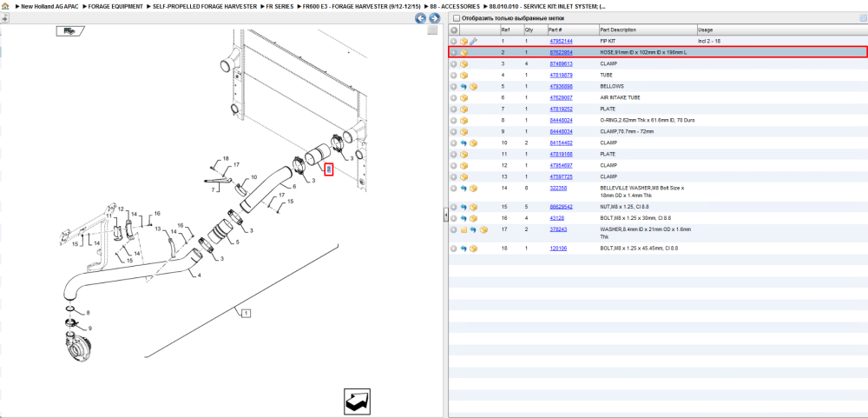868x418 pixels.
Task: Select callout 18 bolt in diagram
Action: coord(226,159)
